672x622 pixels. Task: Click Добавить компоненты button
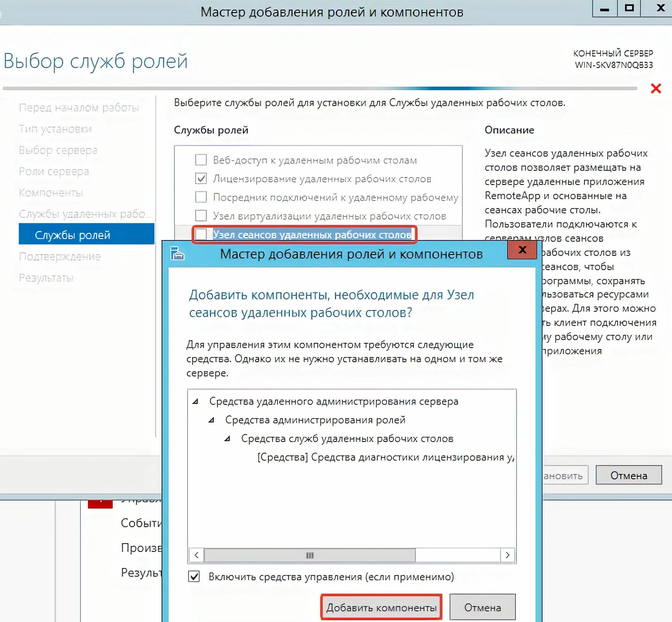pos(381,607)
